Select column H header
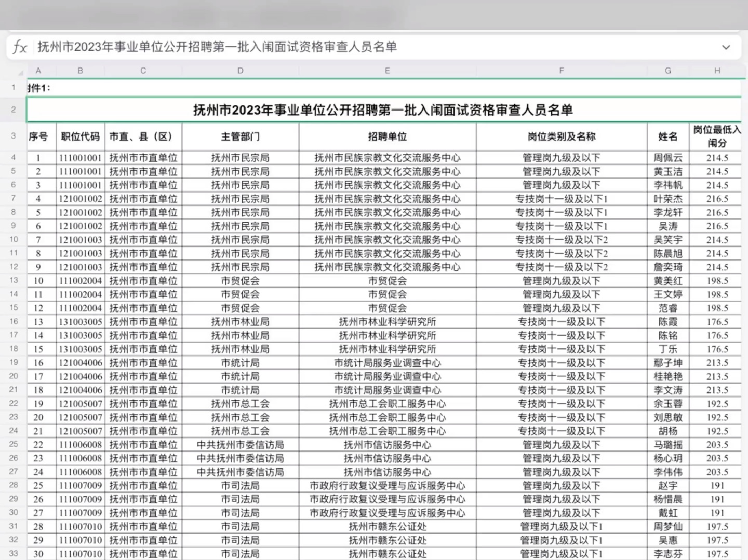The image size is (748, 560). tap(717, 71)
